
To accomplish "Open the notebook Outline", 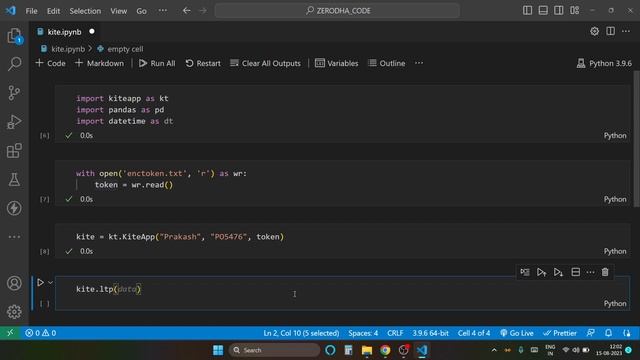I will click(387, 63).
